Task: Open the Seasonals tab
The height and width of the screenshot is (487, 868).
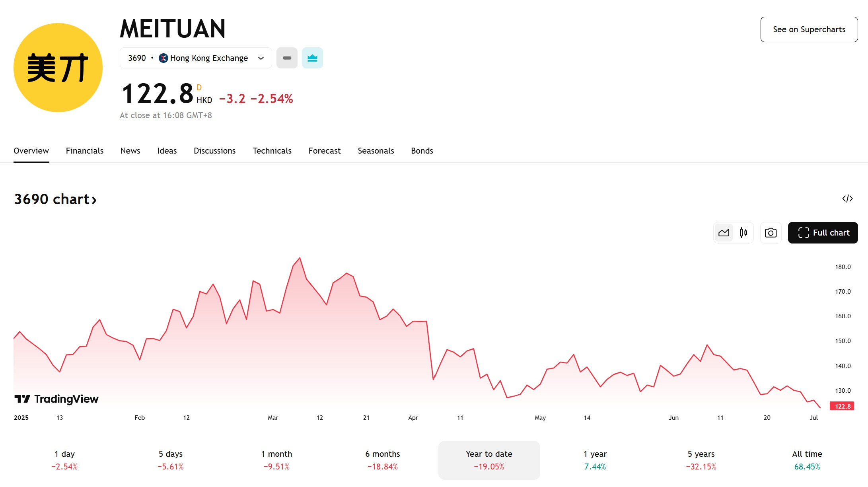Action: (376, 151)
